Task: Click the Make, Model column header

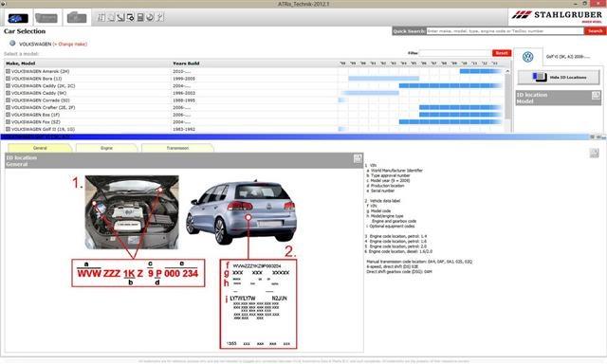Action: click(x=21, y=64)
